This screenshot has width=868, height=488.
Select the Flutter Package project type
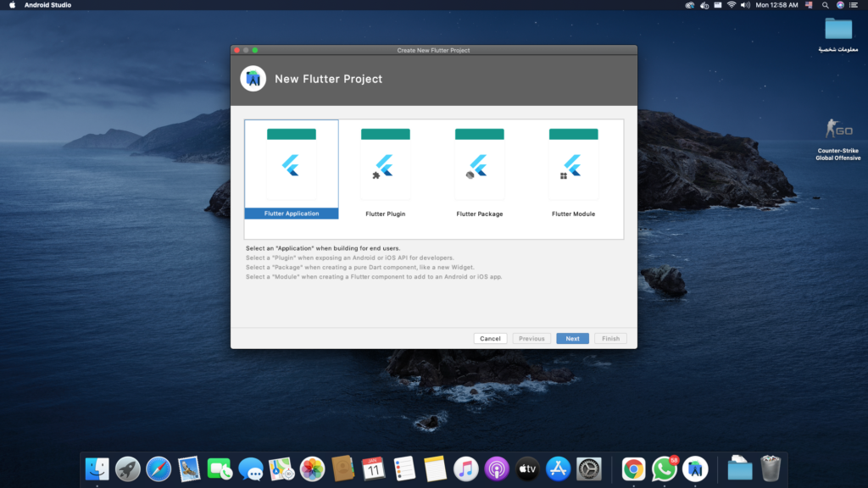480,169
